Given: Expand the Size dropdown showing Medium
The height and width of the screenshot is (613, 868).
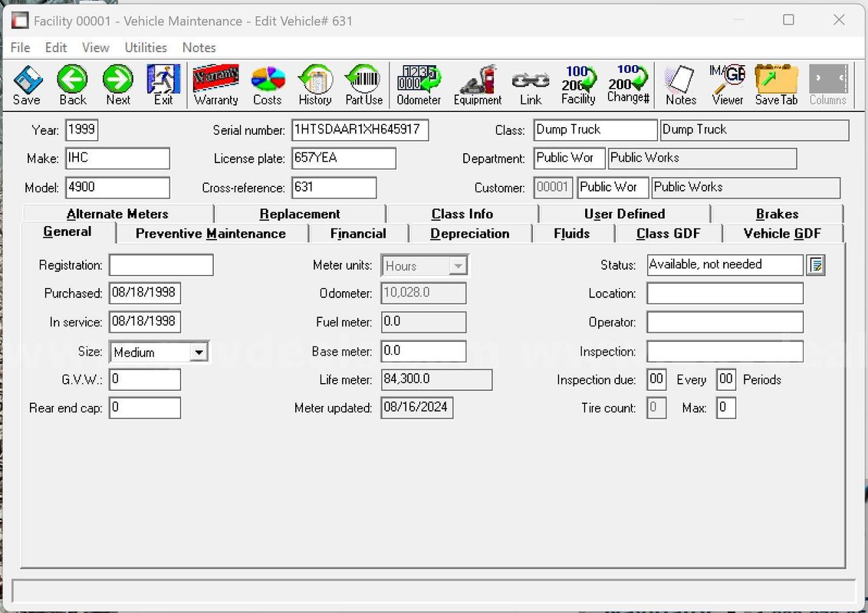Looking at the screenshot, I should 198,352.
